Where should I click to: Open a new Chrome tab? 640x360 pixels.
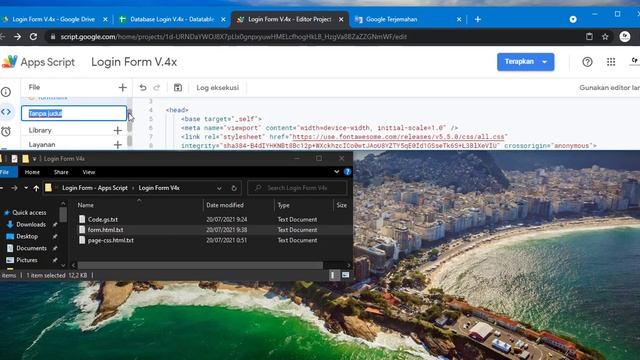478,19
